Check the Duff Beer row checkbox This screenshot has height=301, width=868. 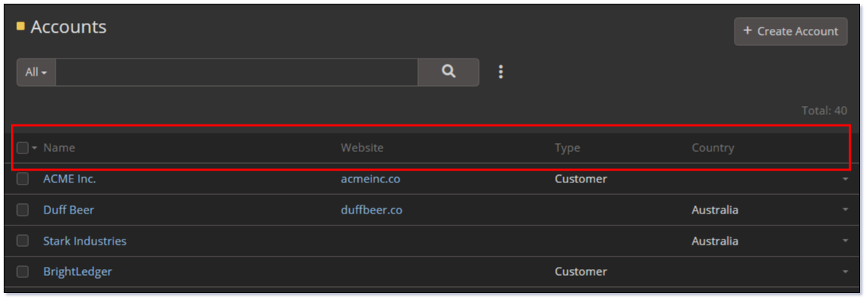point(22,210)
